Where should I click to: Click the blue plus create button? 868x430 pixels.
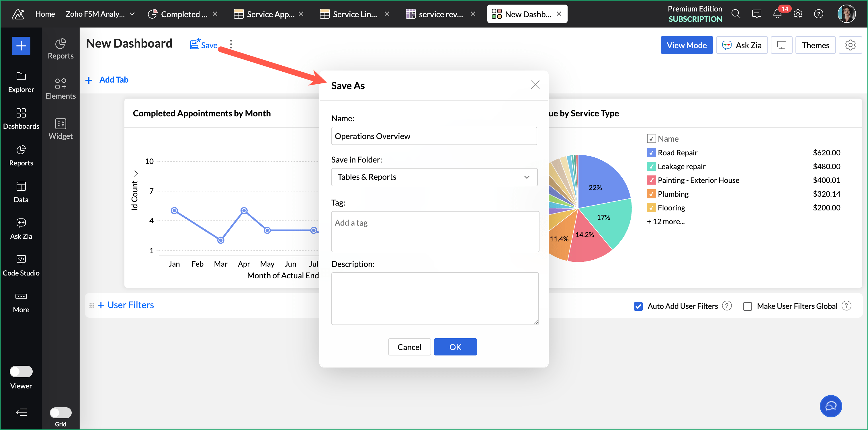click(21, 46)
